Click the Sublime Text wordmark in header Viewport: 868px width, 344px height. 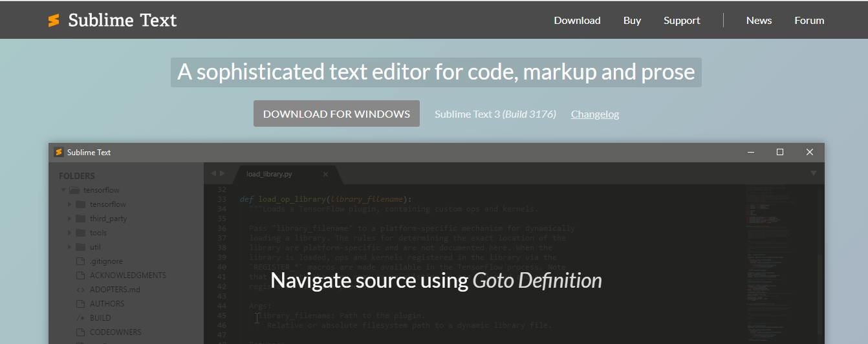tap(122, 21)
